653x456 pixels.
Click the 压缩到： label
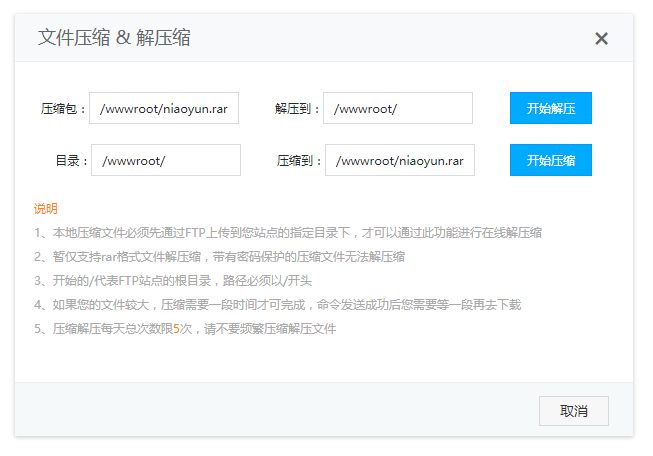click(x=299, y=161)
